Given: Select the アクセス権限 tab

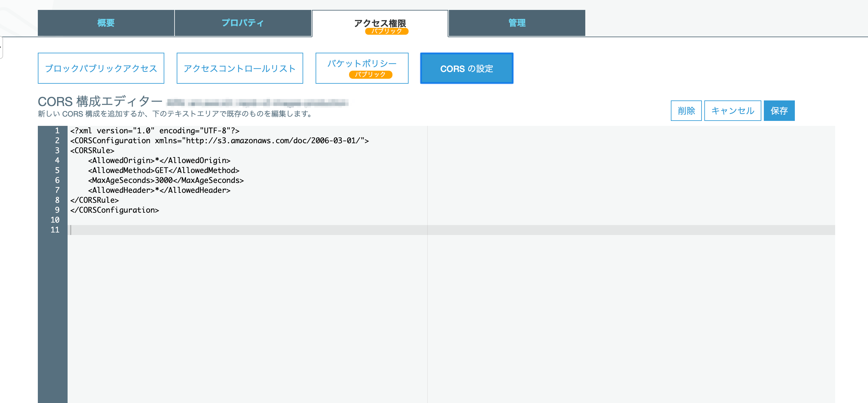Looking at the screenshot, I should click(380, 24).
